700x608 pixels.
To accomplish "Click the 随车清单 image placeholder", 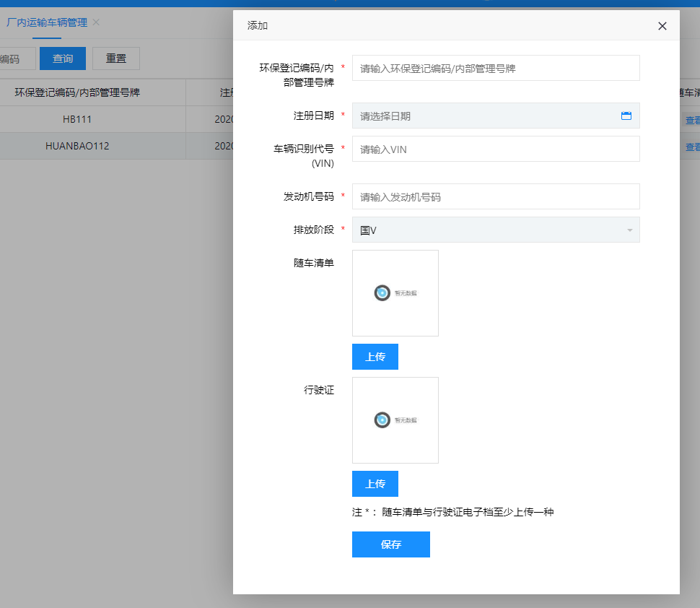I will tap(395, 293).
